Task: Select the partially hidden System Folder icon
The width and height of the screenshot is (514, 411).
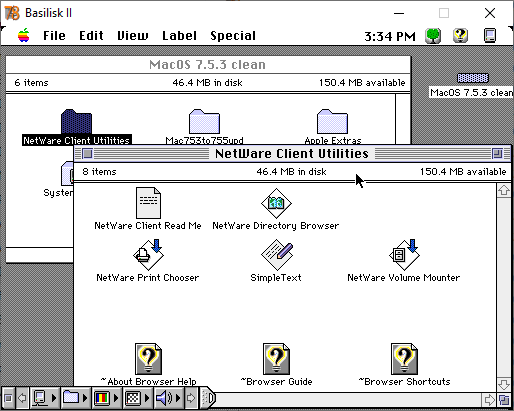Action: (67, 173)
